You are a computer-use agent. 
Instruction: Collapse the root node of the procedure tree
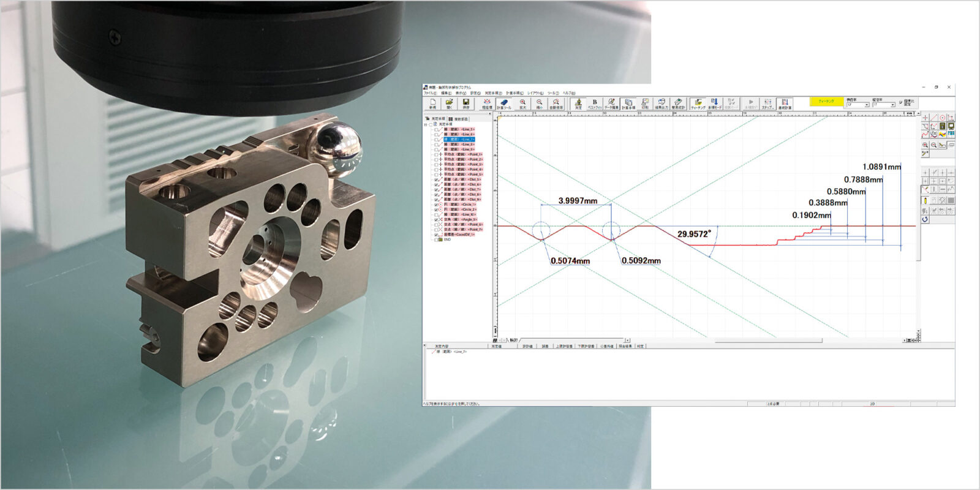pos(426,124)
